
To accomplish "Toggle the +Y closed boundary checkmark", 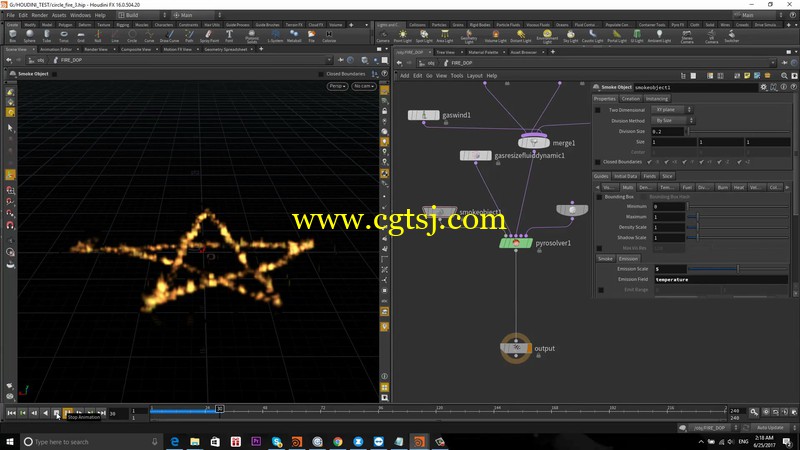I will [702, 162].
